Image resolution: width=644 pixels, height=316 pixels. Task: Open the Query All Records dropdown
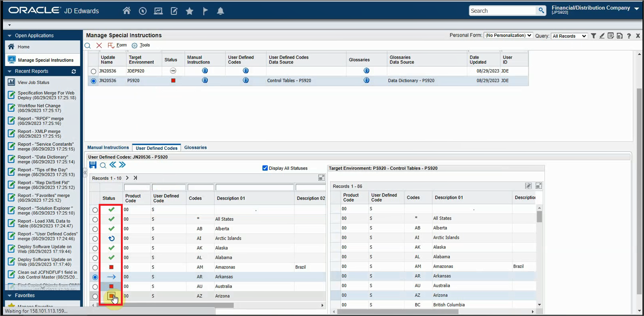tap(569, 36)
